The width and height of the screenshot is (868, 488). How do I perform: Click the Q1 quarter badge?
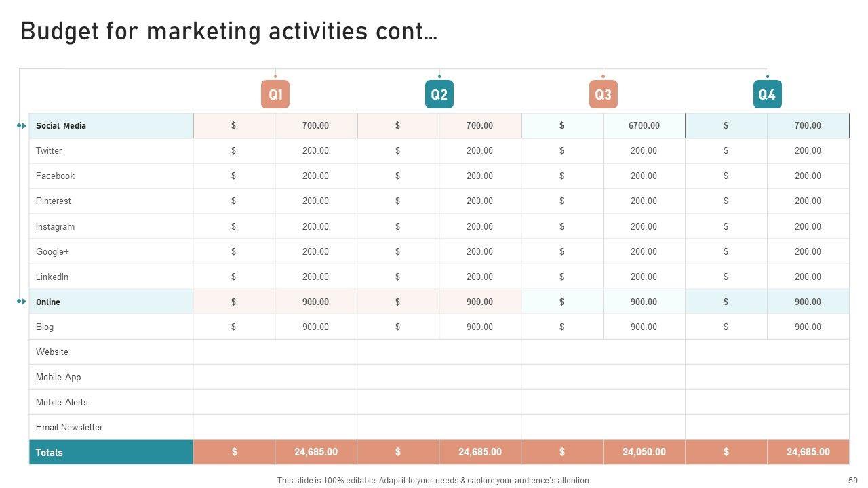point(275,95)
